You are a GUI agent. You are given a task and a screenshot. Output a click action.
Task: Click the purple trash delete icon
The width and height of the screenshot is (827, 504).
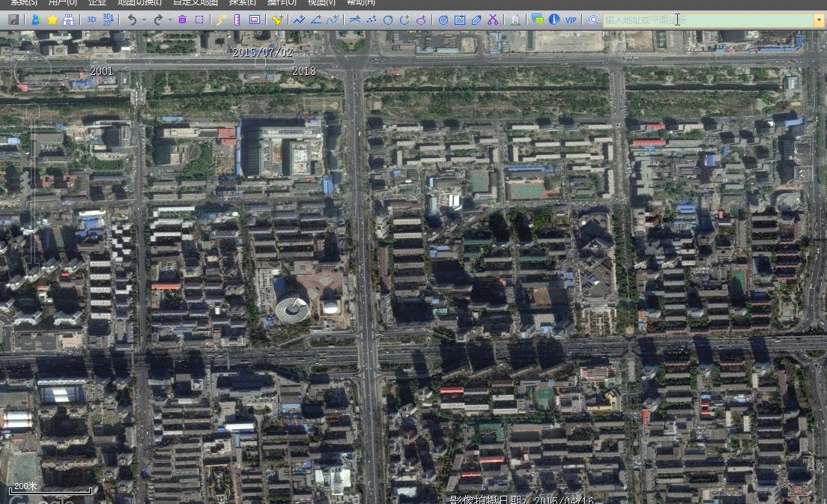[x=183, y=20]
